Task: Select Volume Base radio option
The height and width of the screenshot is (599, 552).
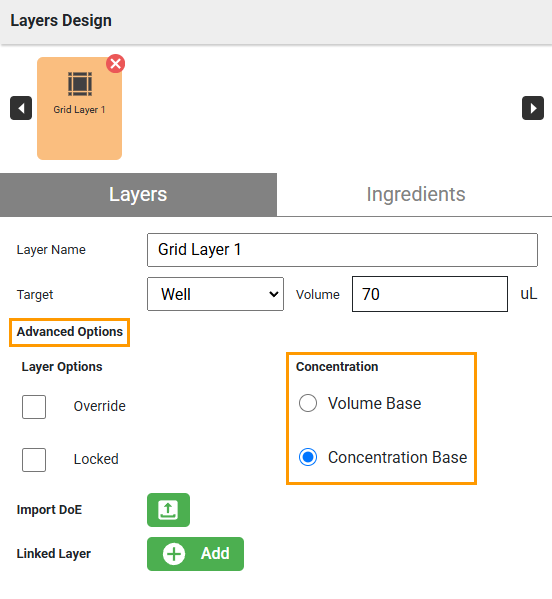Action: (x=308, y=403)
